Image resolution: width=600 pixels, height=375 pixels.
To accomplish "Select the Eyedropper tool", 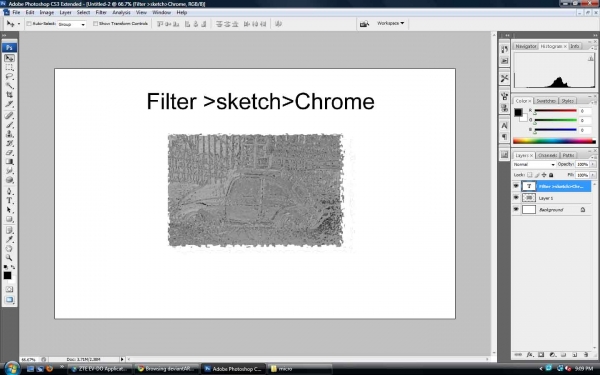I will [x=9, y=240].
